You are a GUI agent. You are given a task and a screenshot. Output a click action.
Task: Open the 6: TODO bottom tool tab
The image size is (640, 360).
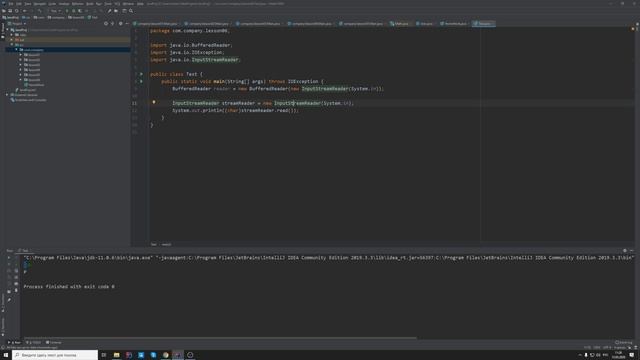(33, 342)
